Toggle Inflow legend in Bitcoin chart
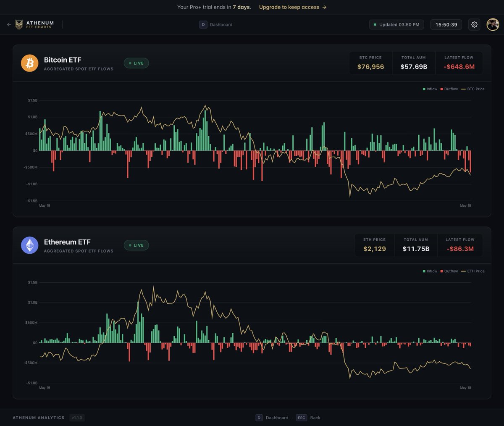This screenshot has height=426, width=504. tap(430, 89)
